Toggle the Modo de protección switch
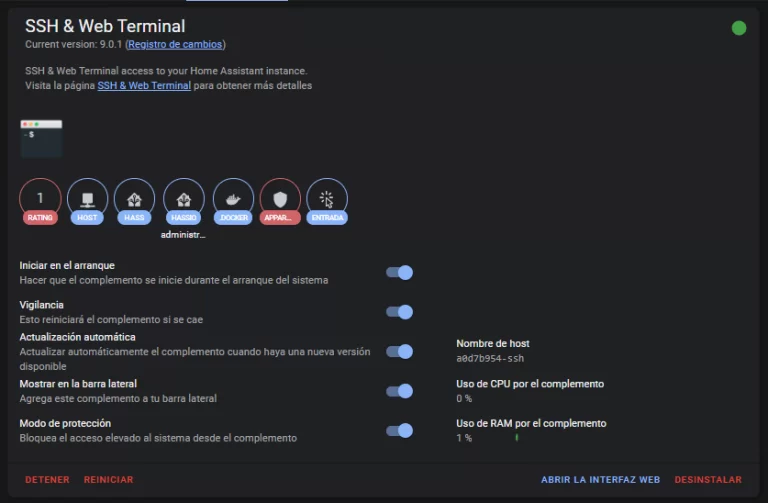The width and height of the screenshot is (768, 503). 400,430
